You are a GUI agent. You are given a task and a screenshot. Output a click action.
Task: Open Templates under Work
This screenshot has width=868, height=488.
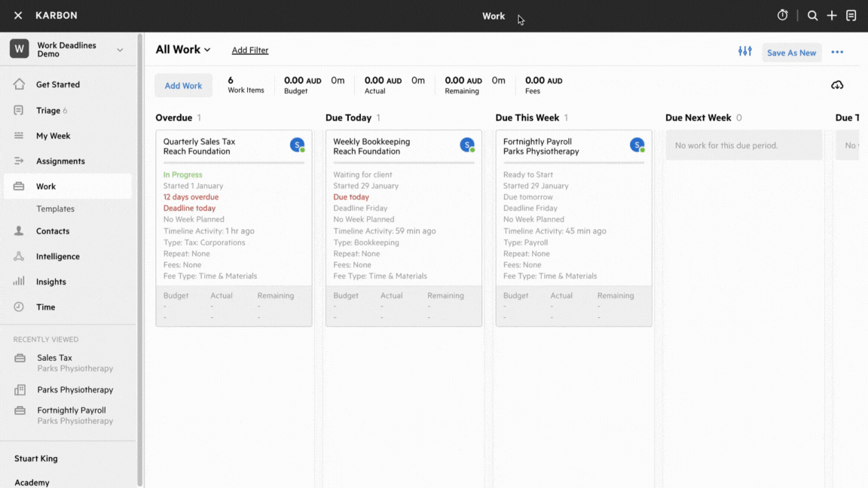pos(55,209)
